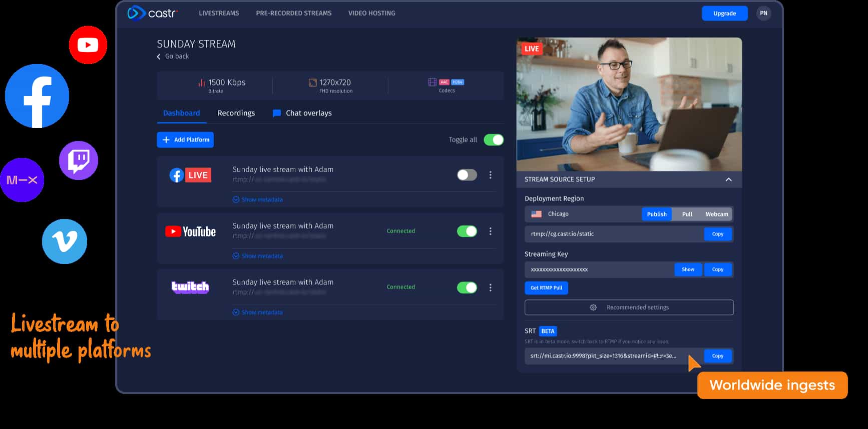Viewport: 868px width, 429px height.
Task: Click the Add Platform button
Action: [185, 140]
